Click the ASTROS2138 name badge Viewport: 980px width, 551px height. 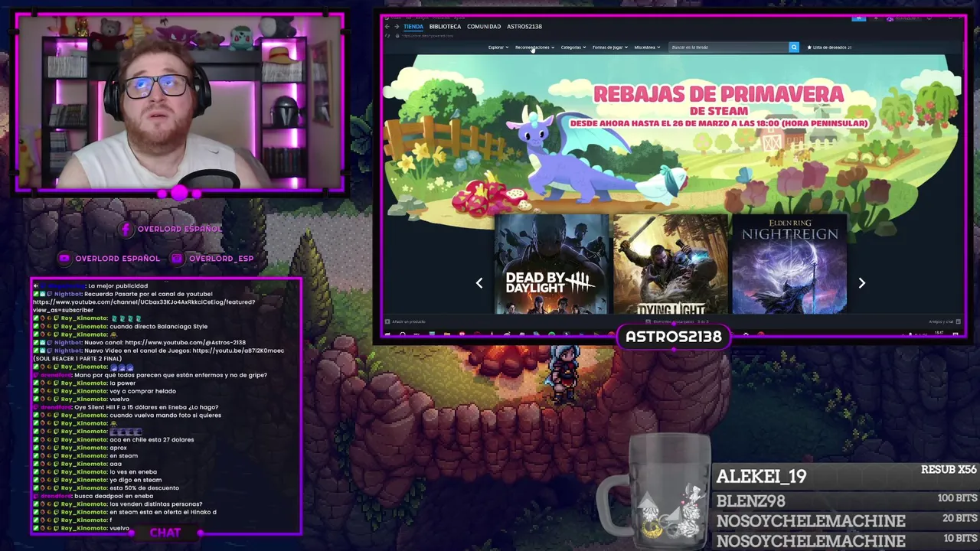click(674, 337)
